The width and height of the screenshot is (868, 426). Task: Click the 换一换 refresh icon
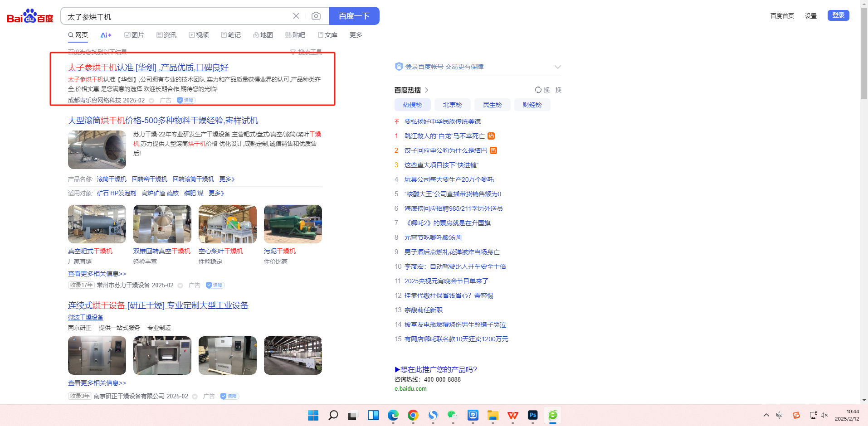point(538,90)
